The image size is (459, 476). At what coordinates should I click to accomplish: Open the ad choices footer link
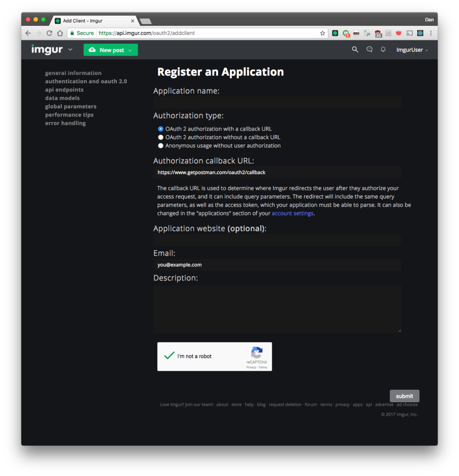[407, 404]
